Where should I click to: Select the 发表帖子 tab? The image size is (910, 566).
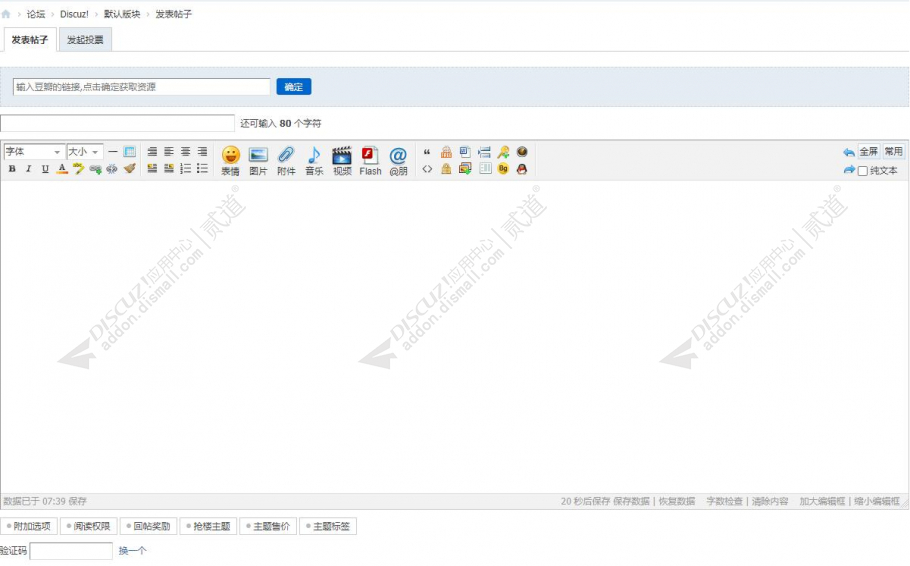[30, 40]
